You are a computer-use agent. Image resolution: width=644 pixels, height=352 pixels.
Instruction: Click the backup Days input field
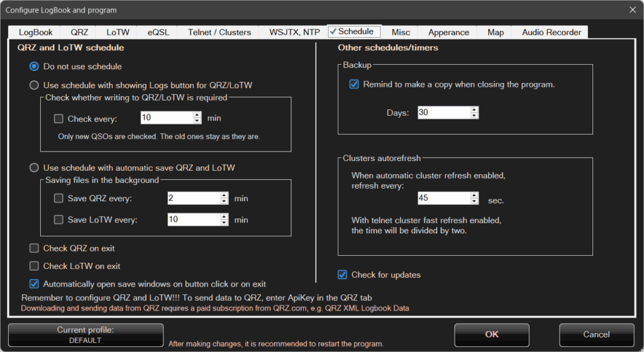[443, 113]
